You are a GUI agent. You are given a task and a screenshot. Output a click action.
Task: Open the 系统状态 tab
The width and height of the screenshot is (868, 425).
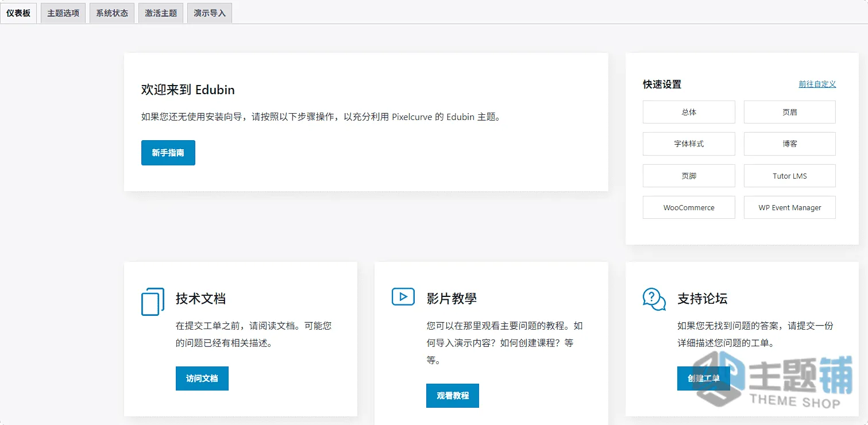112,13
